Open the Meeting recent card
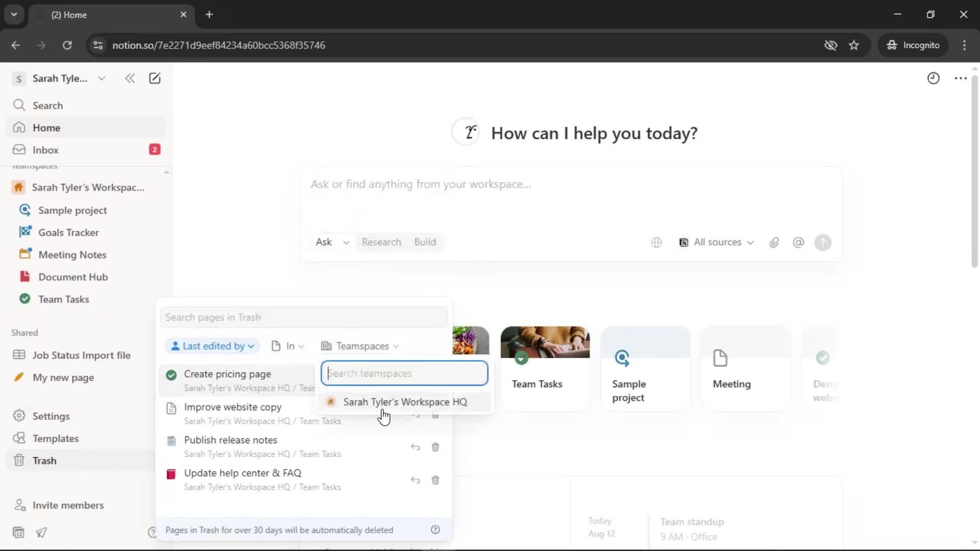Image resolution: width=980 pixels, height=551 pixels. [x=746, y=368]
